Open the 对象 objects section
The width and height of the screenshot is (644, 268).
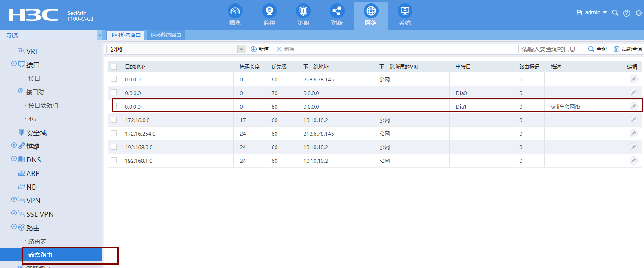[337, 15]
